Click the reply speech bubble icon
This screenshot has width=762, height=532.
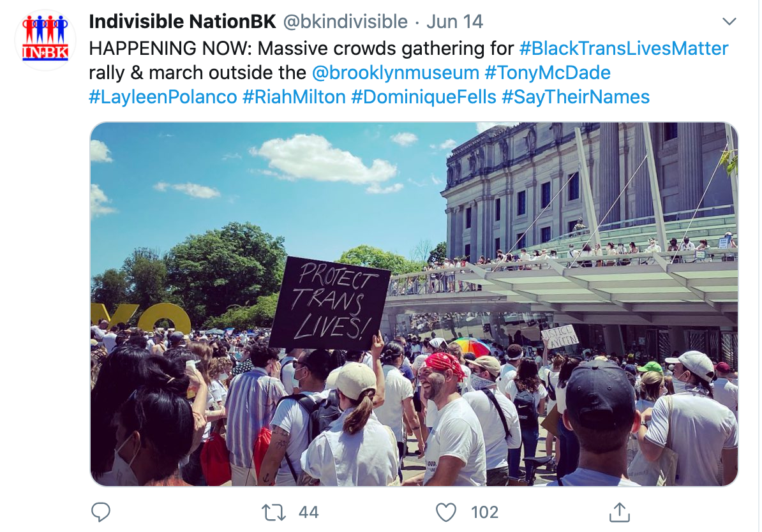[101, 512]
